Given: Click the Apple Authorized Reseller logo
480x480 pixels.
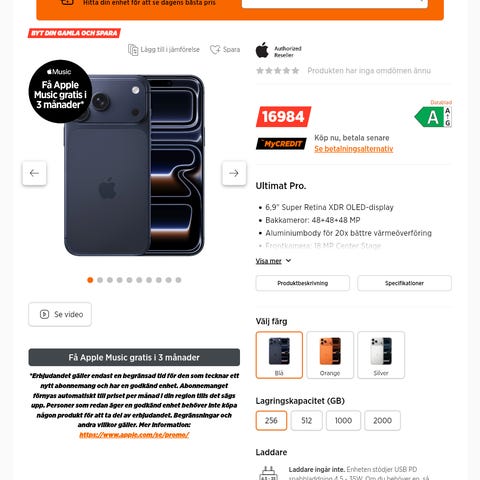Looking at the screenshot, I should point(279,51).
